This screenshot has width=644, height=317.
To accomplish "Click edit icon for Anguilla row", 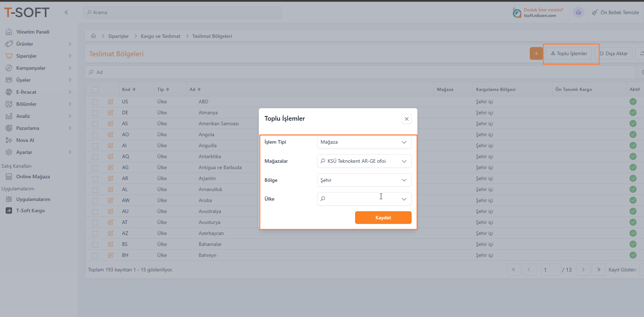I will [x=111, y=145].
